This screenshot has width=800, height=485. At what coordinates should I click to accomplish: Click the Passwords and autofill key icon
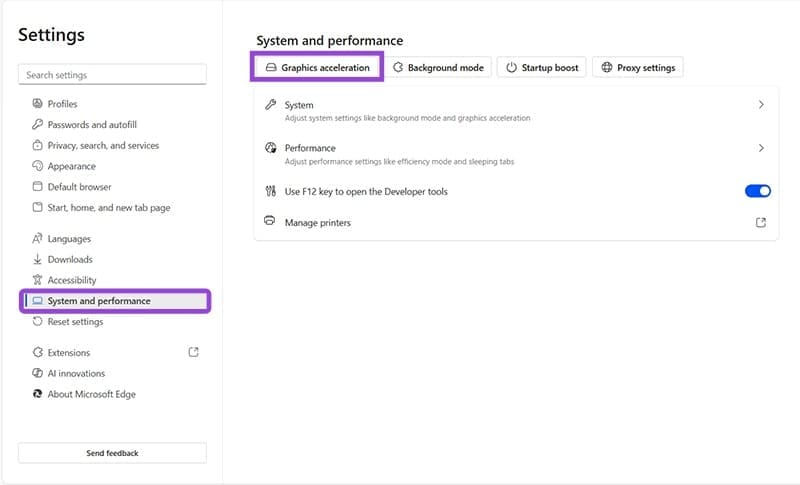[38, 125]
